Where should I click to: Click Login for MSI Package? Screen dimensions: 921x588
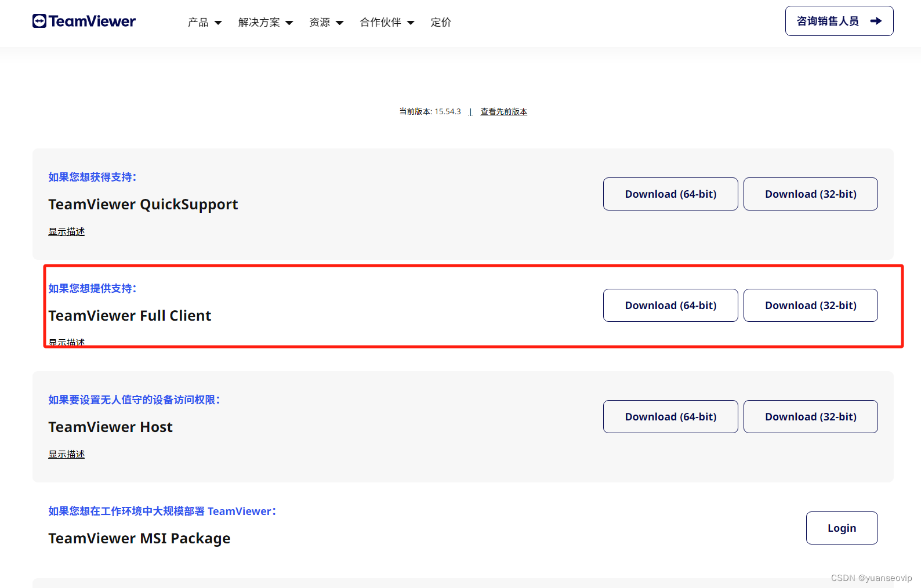click(x=842, y=528)
